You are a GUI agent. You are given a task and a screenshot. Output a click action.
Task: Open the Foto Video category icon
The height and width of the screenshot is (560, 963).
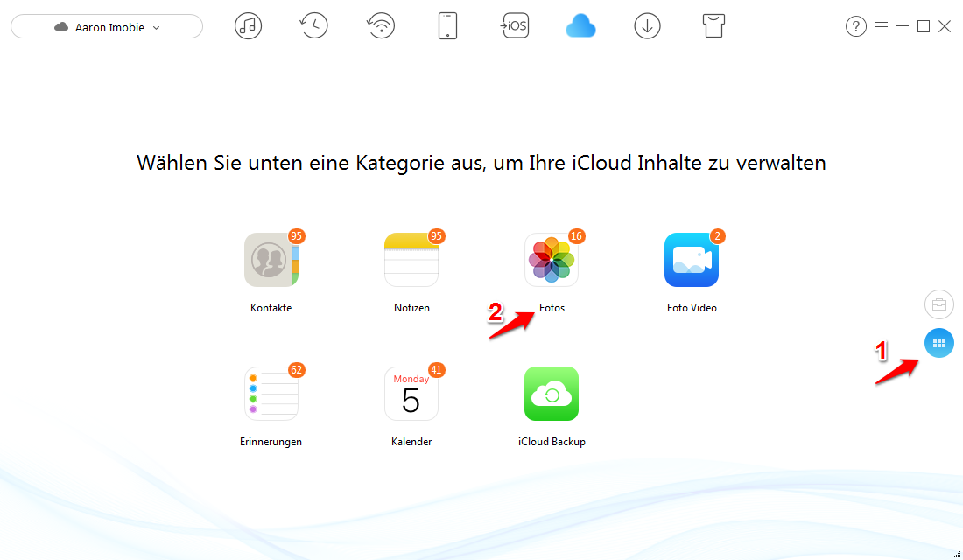(x=692, y=260)
